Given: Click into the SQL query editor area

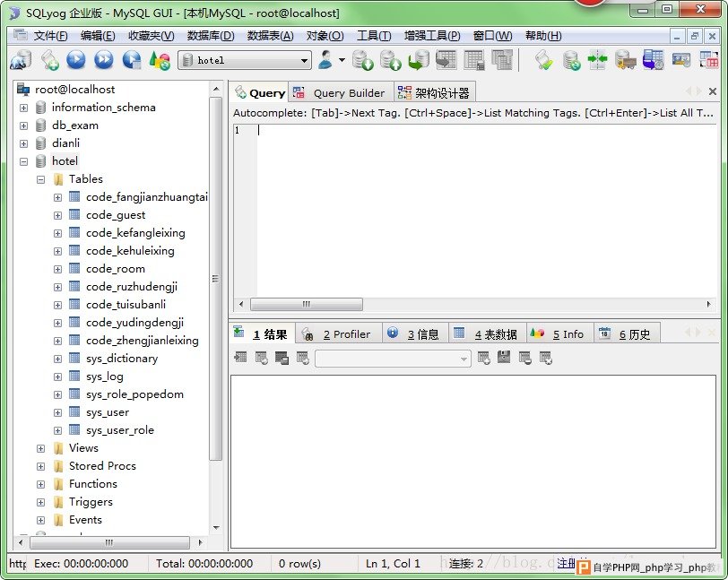Looking at the screenshot, I should coord(485,210).
